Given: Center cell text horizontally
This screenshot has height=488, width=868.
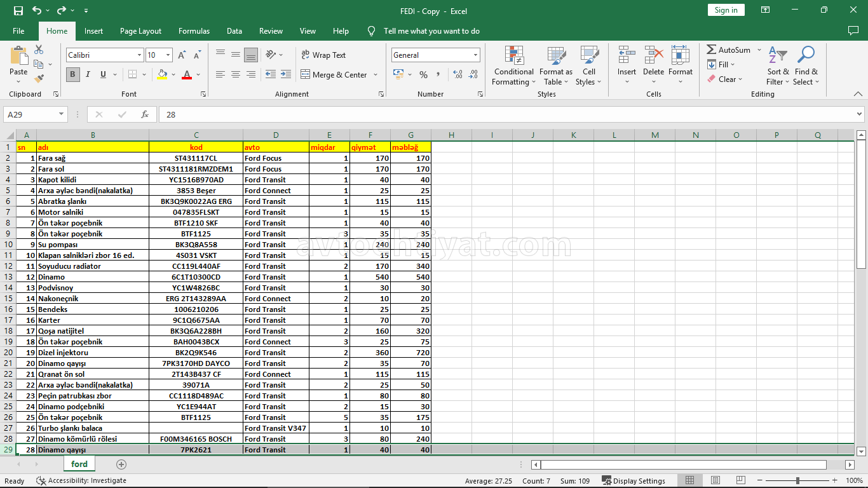Looking at the screenshot, I should [x=236, y=74].
